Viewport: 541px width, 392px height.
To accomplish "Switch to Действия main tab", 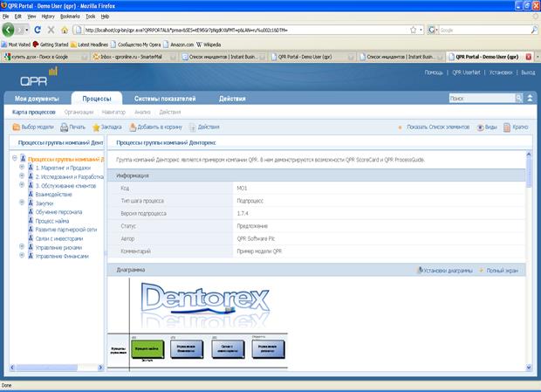I will (232, 99).
